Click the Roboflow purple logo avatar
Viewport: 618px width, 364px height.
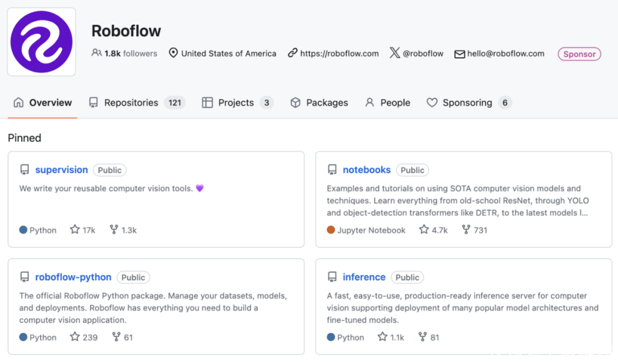[41, 42]
